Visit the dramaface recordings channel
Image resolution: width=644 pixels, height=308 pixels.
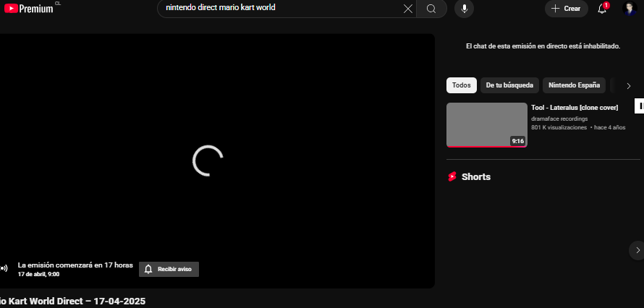click(559, 119)
